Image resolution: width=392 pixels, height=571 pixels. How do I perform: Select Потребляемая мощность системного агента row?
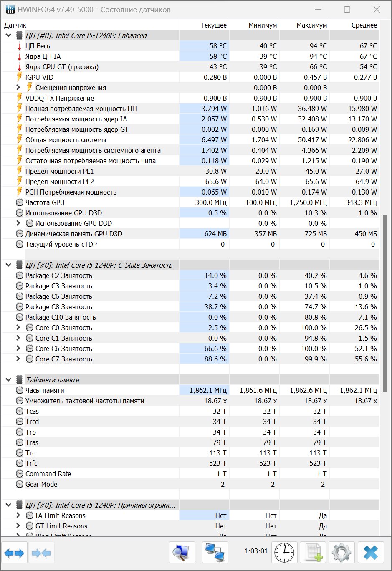tap(190, 150)
